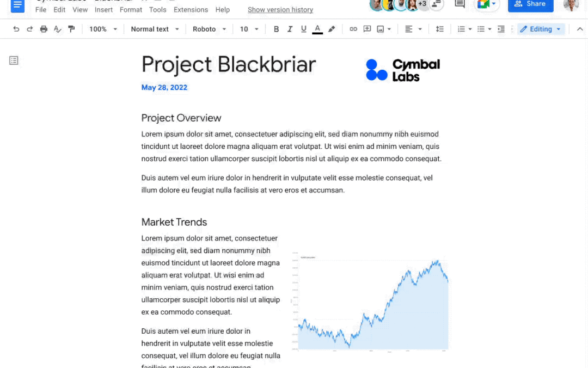Click the text color swatch button
This screenshot has height=368, width=588.
(x=317, y=29)
